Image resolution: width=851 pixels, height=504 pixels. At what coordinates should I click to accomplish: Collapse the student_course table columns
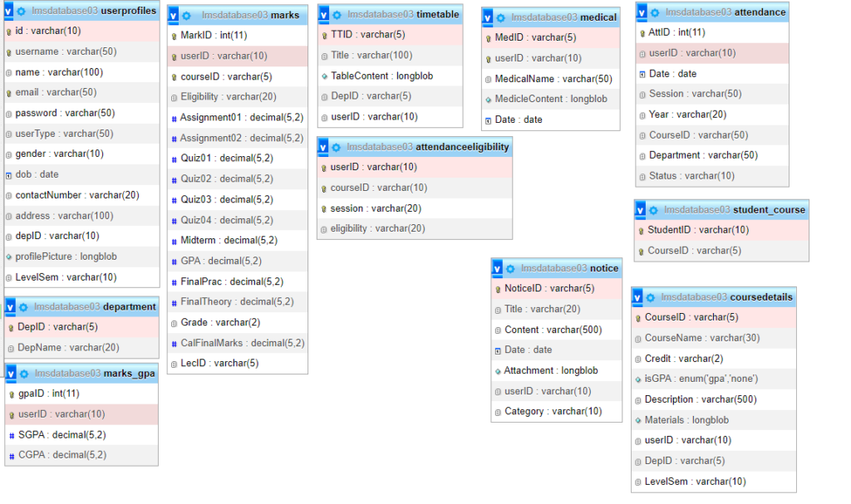click(640, 210)
